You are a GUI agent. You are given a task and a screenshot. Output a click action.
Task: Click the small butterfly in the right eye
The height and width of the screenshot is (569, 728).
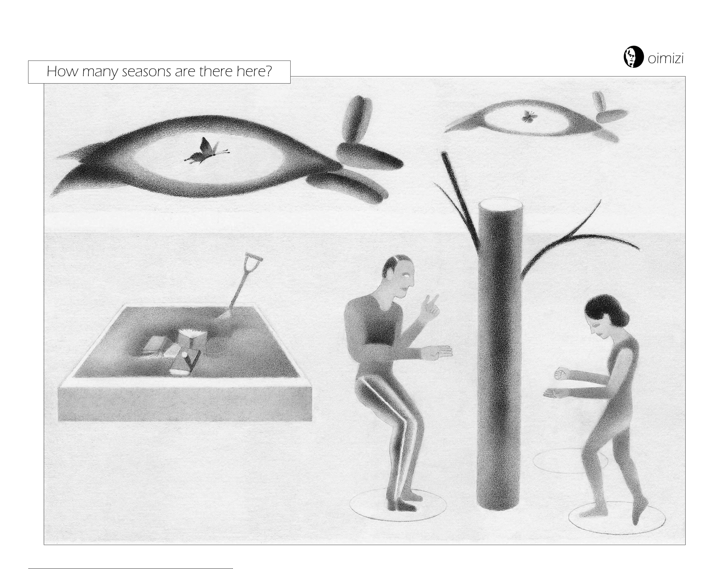(529, 117)
